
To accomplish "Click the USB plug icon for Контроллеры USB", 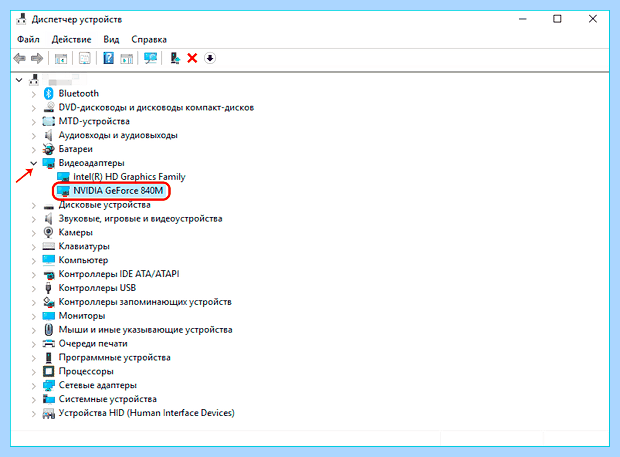I will (x=49, y=288).
